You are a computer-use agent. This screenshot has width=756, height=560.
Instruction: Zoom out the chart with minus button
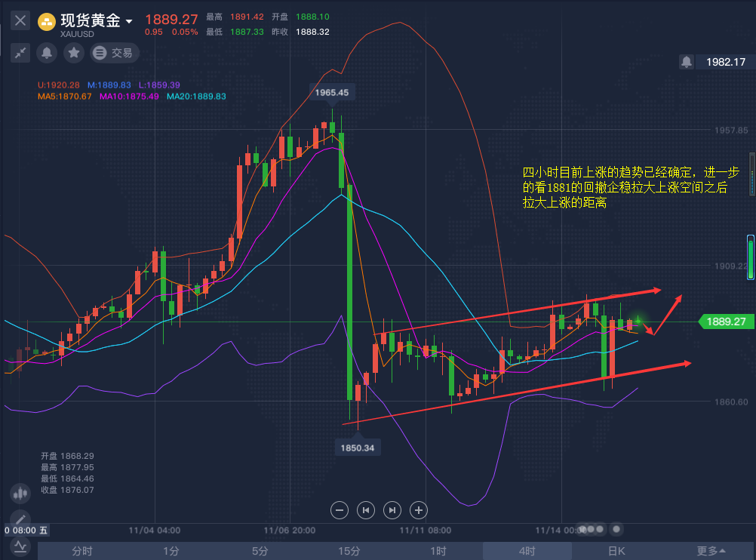340,510
